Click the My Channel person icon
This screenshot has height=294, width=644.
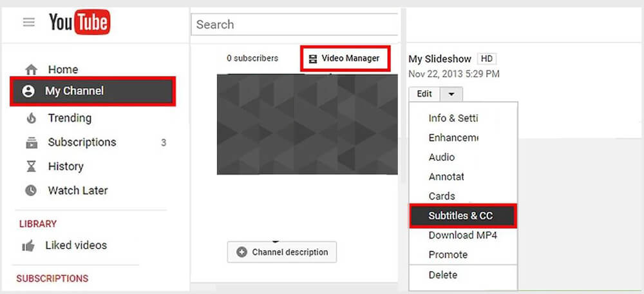point(28,91)
